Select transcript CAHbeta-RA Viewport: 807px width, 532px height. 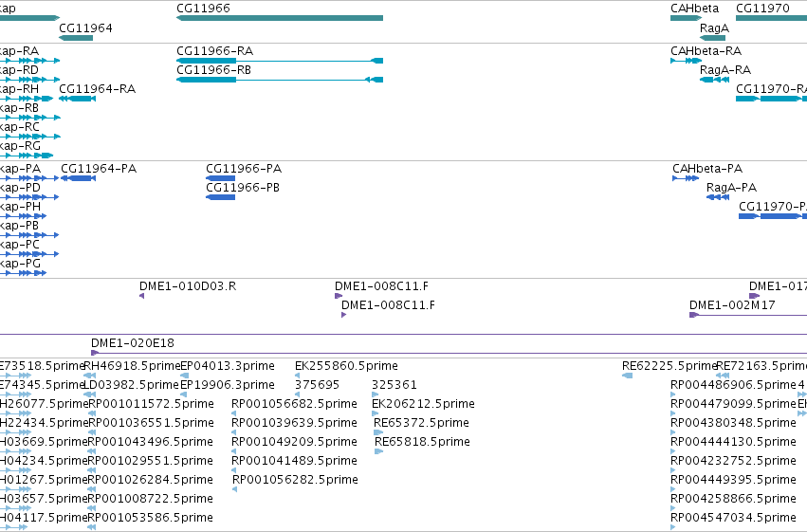click(x=686, y=61)
